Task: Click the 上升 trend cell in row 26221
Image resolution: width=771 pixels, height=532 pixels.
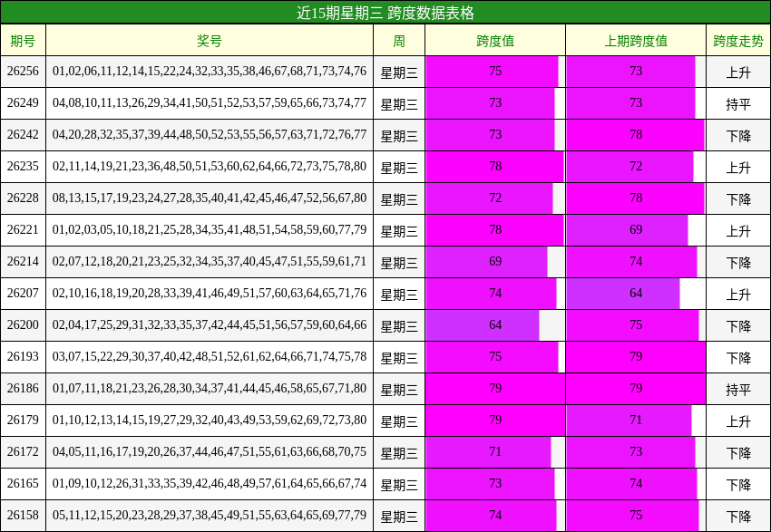Action: (x=738, y=230)
